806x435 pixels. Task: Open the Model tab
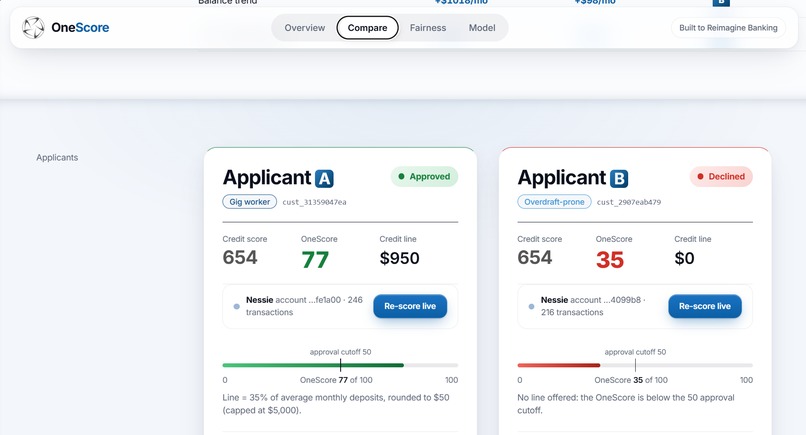pyautogui.click(x=482, y=28)
